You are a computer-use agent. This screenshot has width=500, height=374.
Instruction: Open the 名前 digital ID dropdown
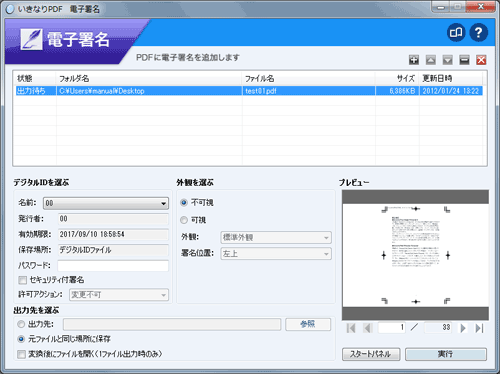click(106, 203)
